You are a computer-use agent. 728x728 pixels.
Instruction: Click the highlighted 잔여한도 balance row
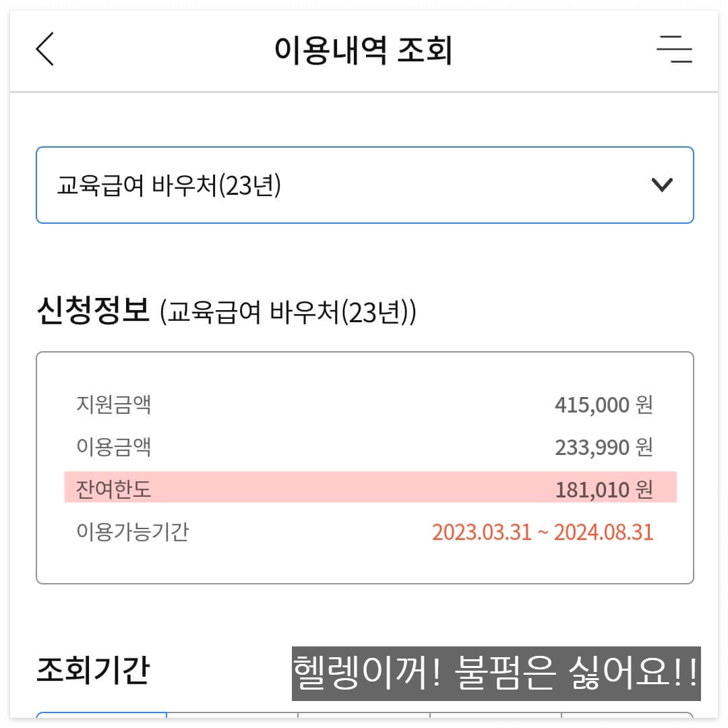click(x=364, y=489)
